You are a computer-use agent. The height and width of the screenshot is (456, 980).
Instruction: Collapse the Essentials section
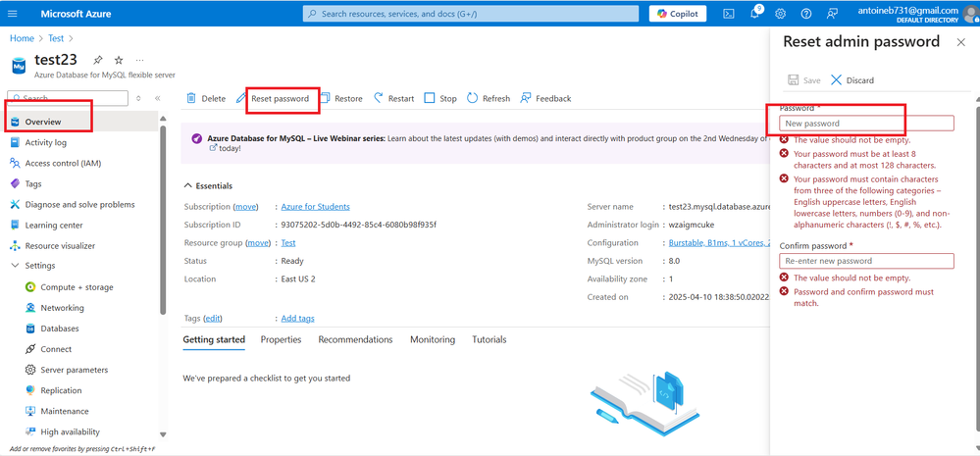[208, 185]
